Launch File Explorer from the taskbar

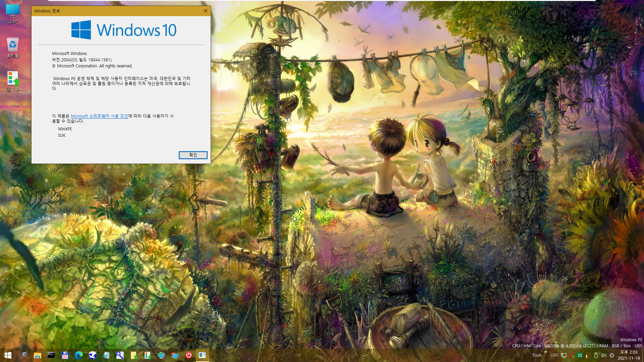[38, 355]
